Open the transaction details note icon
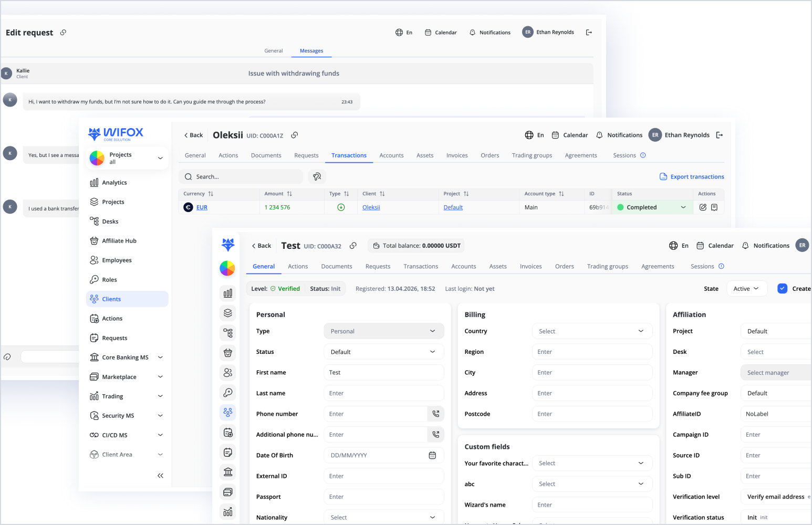812x525 pixels. tap(714, 207)
